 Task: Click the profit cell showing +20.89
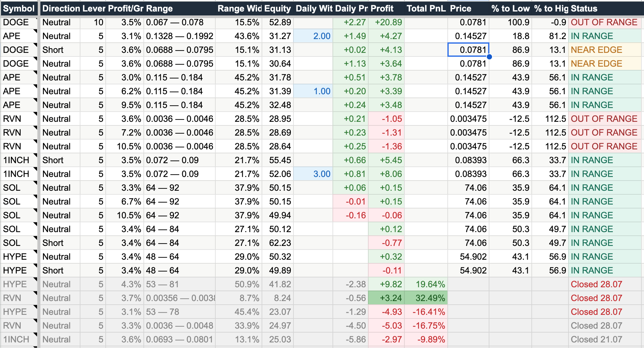point(386,22)
